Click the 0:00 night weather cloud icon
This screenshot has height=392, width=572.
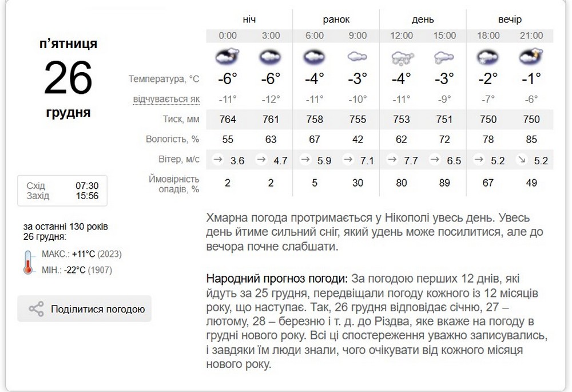(227, 57)
